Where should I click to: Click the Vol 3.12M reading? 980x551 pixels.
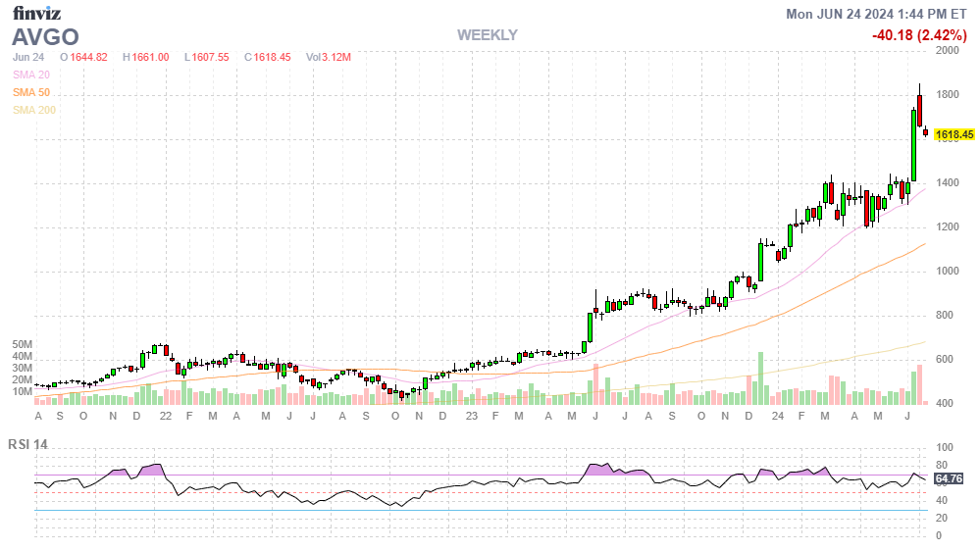pyautogui.click(x=329, y=57)
